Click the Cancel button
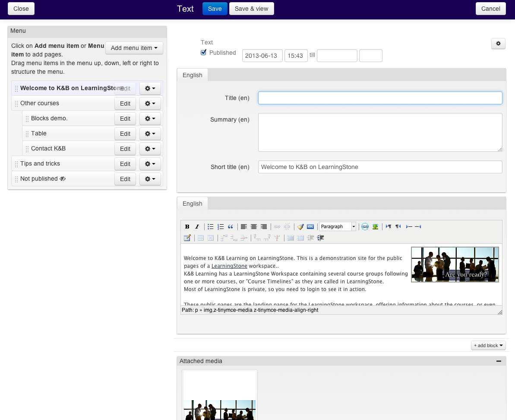This screenshot has width=515, height=420. [x=491, y=9]
